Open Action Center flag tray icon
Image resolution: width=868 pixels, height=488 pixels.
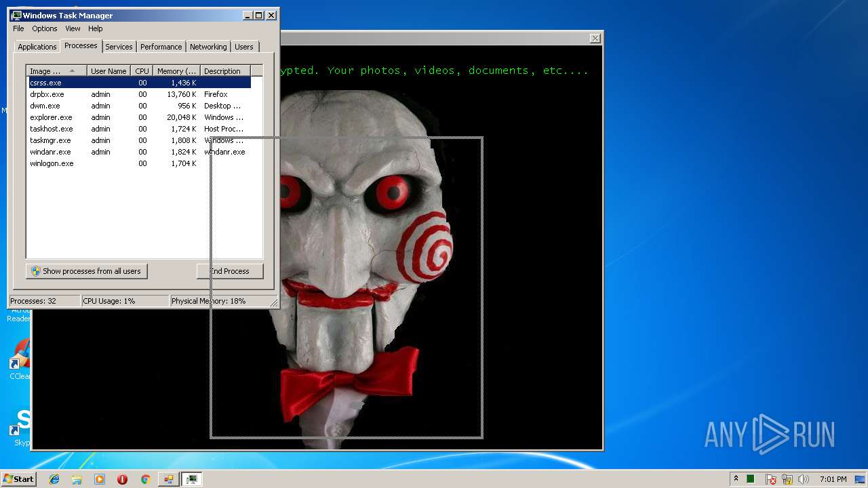coord(771,479)
